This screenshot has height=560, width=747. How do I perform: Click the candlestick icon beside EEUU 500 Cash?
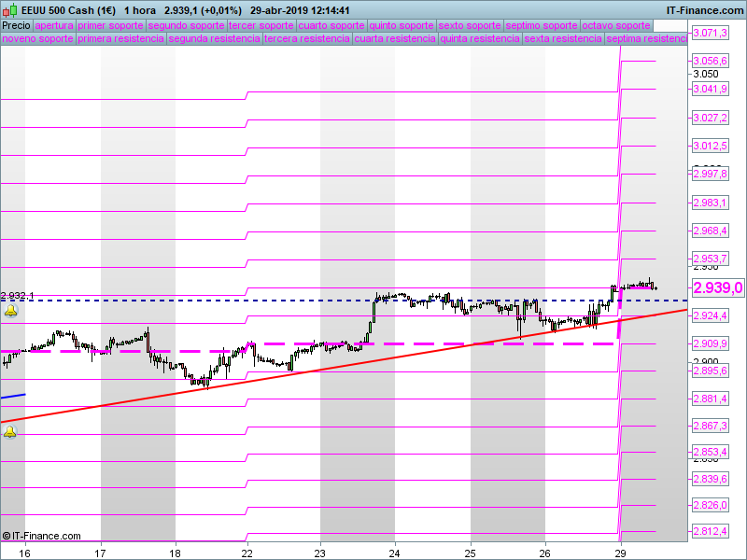click(8, 9)
